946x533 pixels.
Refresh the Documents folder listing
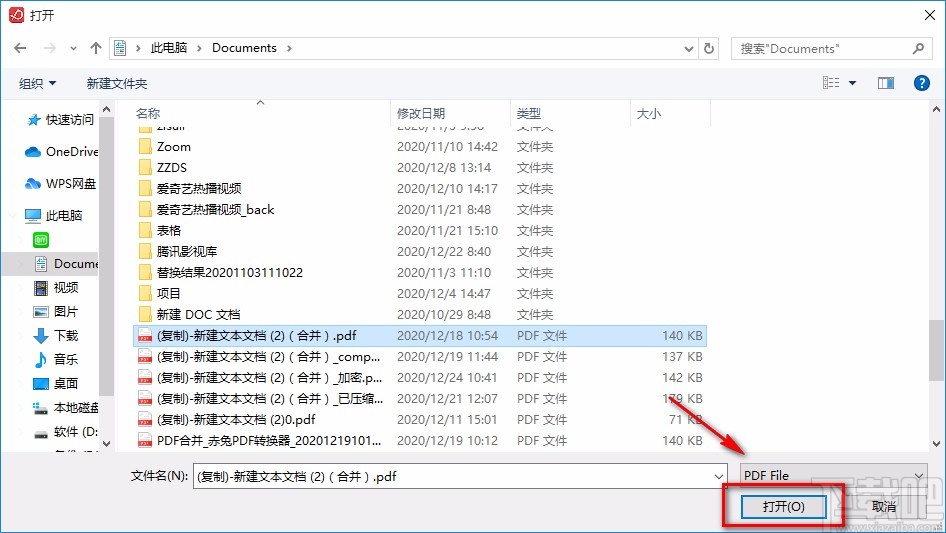click(710, 48)
